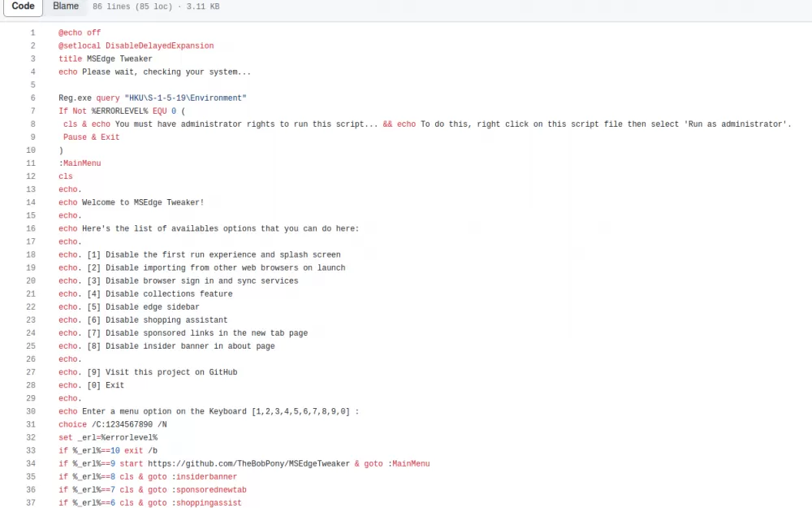Click '[7] Disable sponsored links' line

coord(184,332)
